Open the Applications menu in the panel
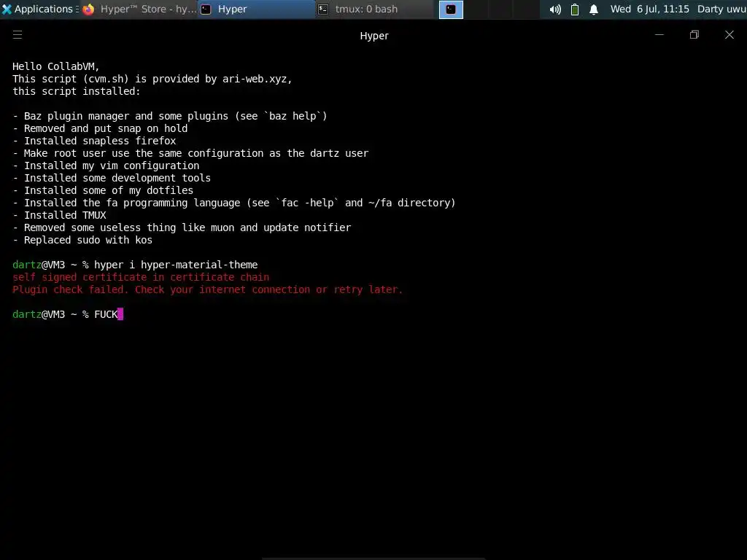The height and width of the screenshot is (560, 747). click(x=39, y=9)
